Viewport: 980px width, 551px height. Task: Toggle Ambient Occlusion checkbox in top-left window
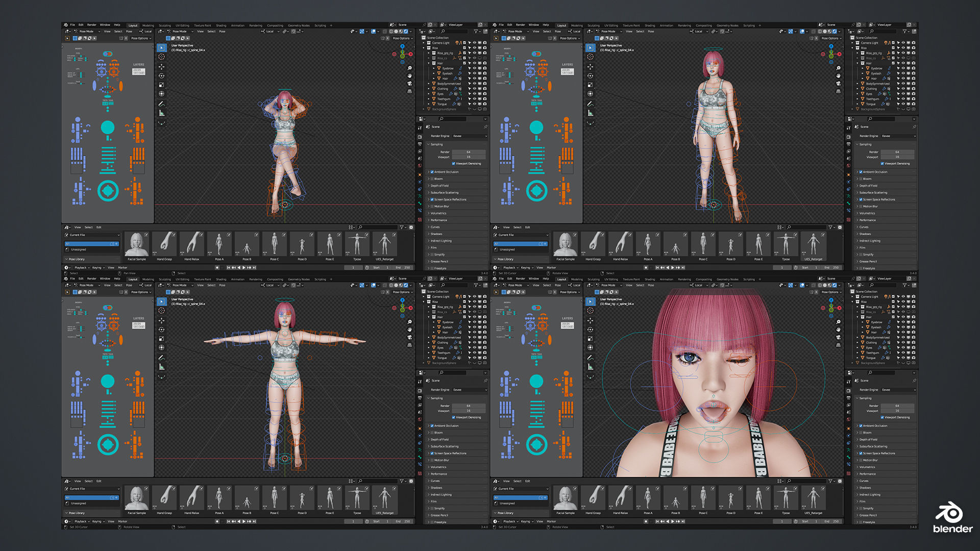(432, 172)
